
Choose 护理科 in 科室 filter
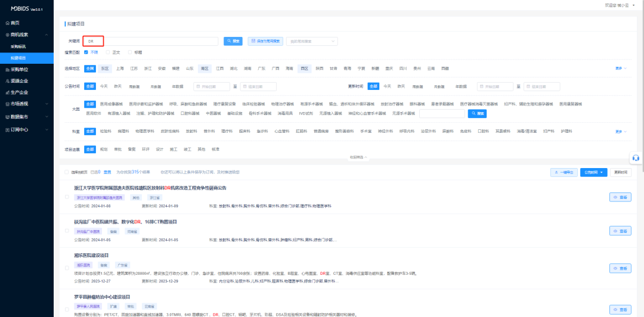point(566,132)
